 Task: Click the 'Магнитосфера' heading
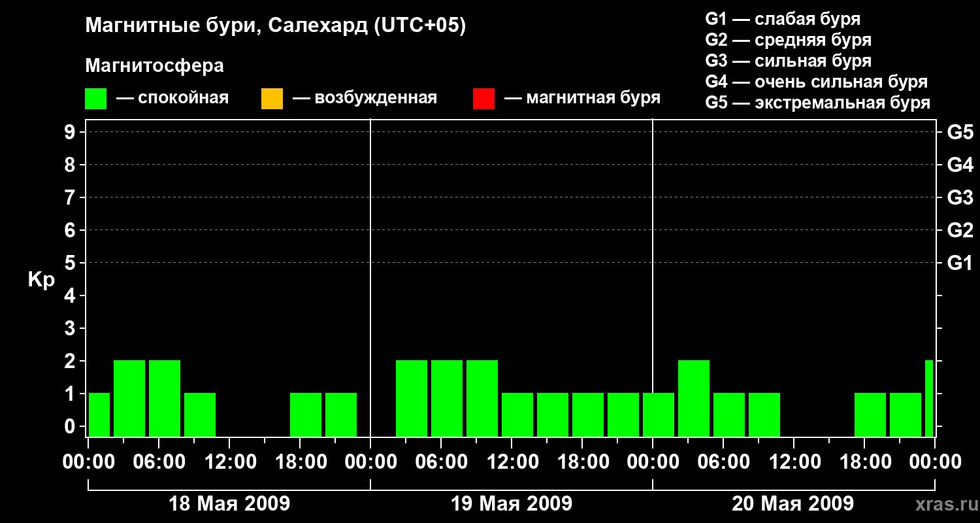click(x=154, y=66)
